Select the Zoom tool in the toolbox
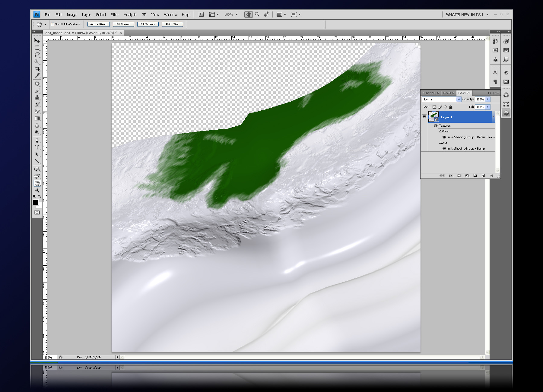 click(37, 190)
